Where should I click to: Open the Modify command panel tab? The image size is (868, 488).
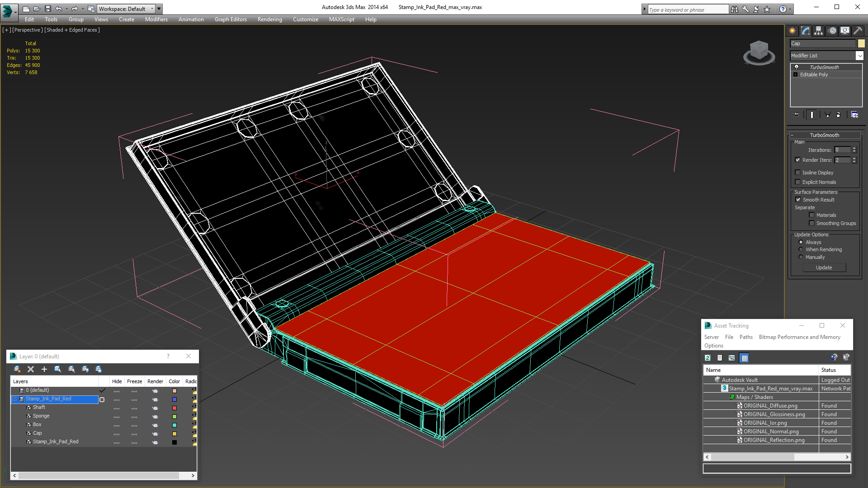806,31
